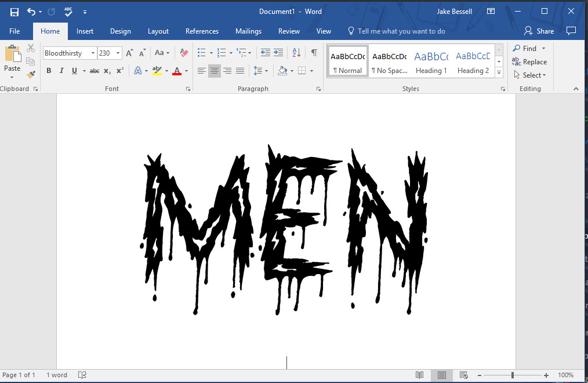Select the Justify alignment icon
This screenshot has height=383, width=588.
point(240,71)
